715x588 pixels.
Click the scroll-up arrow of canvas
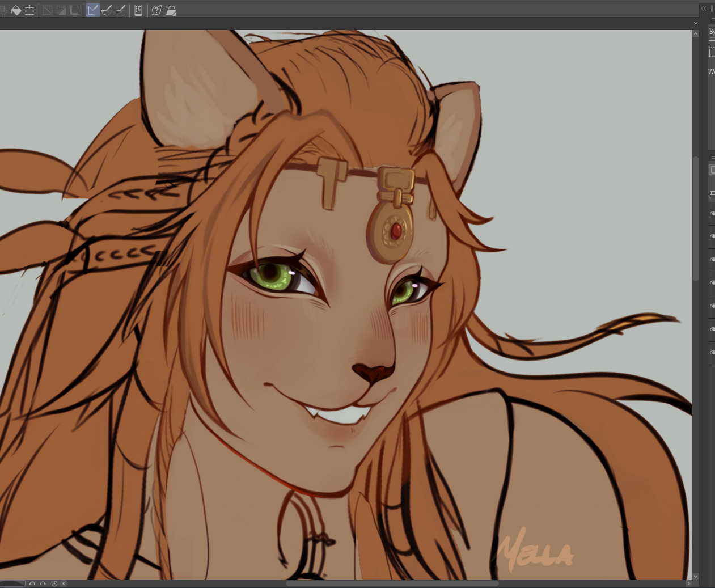[696, 34]
